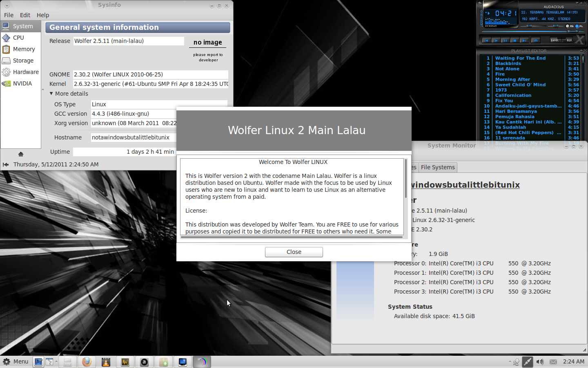Toggle the playlist (PL) button in Audacious
Viewport: 588px width, 368px height.
(x=579, y=26)
